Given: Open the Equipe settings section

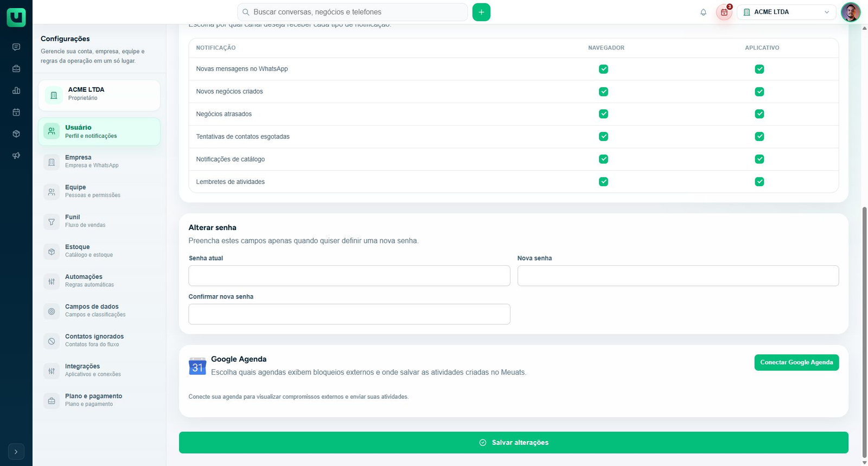Looking at the screenshot, I should coord(99,191).
